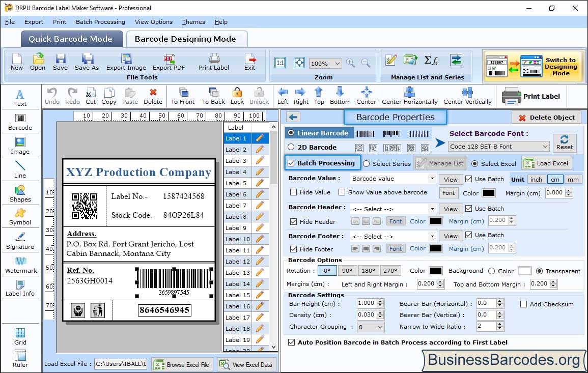
Task: Click View Excel Data button
Action: point(246,364)
